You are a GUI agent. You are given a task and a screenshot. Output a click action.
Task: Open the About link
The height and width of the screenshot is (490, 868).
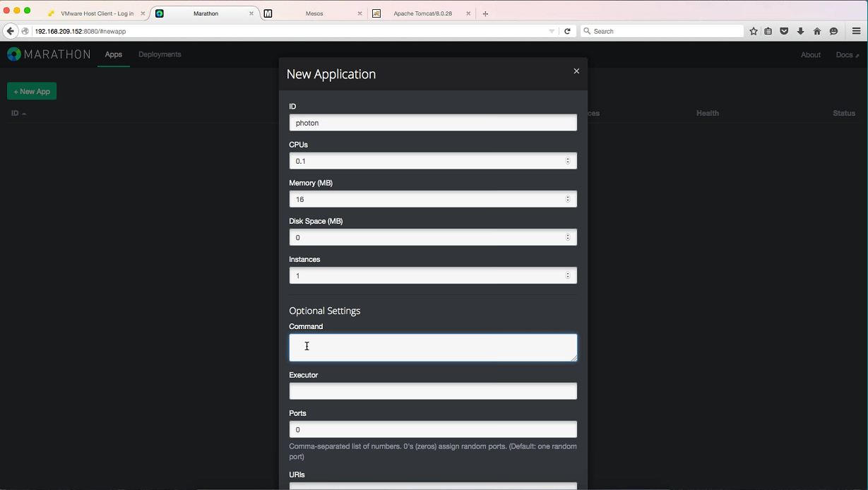(x=810, y=54)
